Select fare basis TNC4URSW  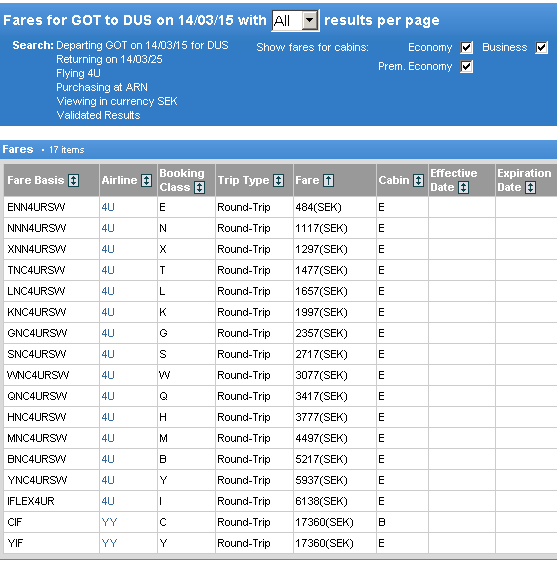(36, 270)
